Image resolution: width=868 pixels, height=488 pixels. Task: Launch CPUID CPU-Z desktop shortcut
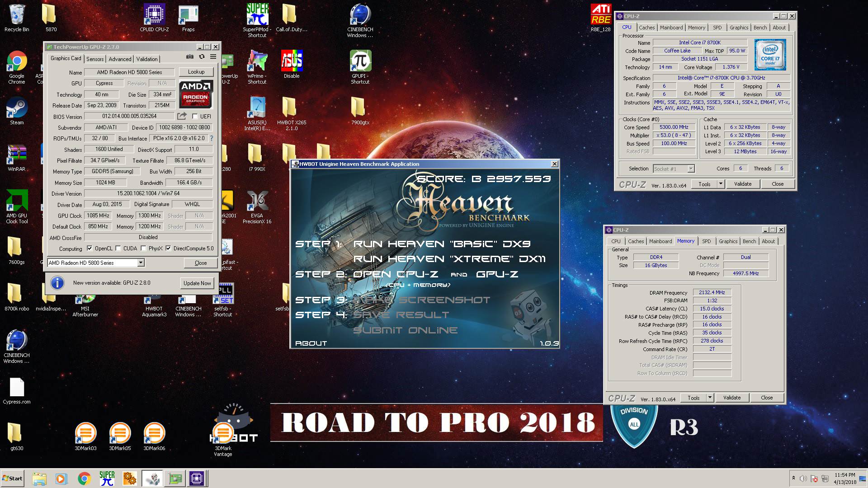point(154,18)
